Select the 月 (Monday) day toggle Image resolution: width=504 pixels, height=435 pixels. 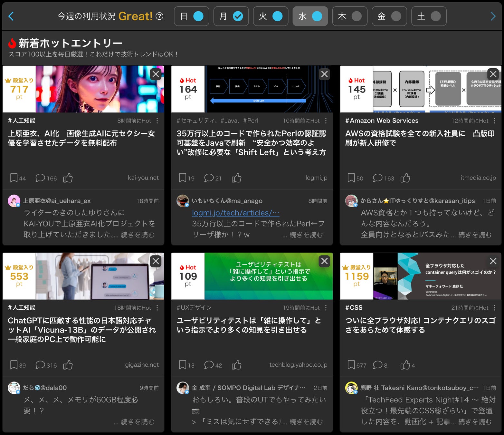click(x=231, y=16)
